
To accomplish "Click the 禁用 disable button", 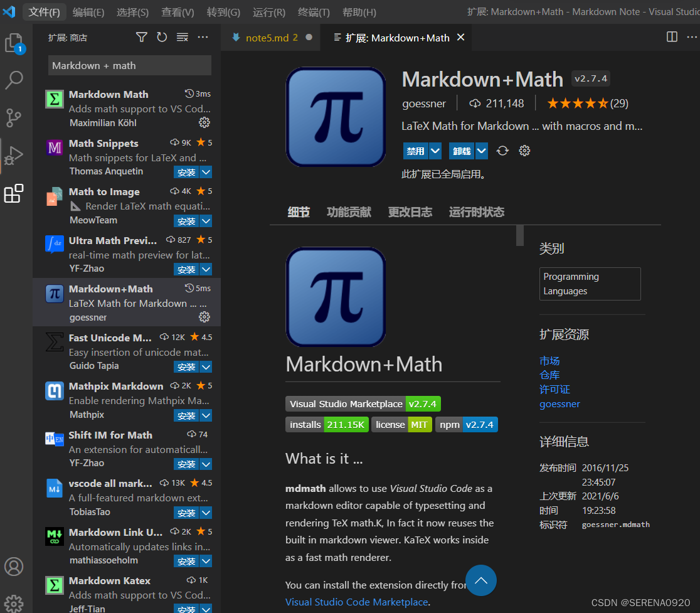I will (416, 151).
